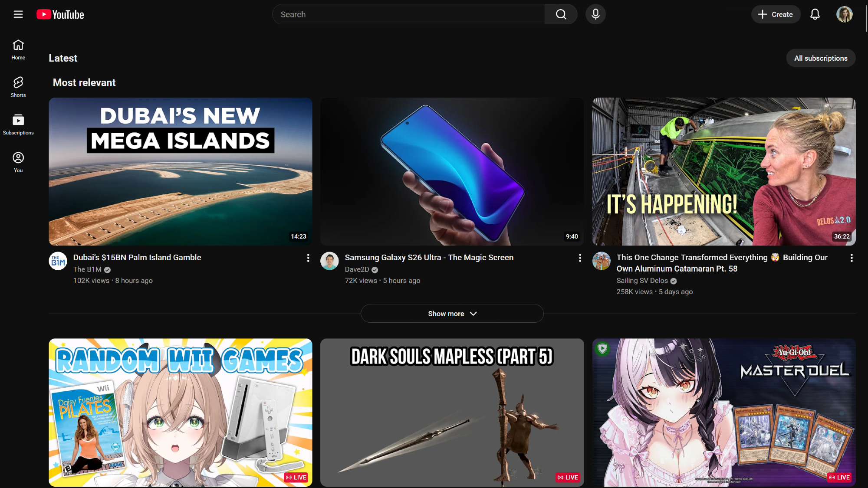Open the hamburger guide menu
Viewport: 868px width, 488px height.
click(x=18, y=14)
